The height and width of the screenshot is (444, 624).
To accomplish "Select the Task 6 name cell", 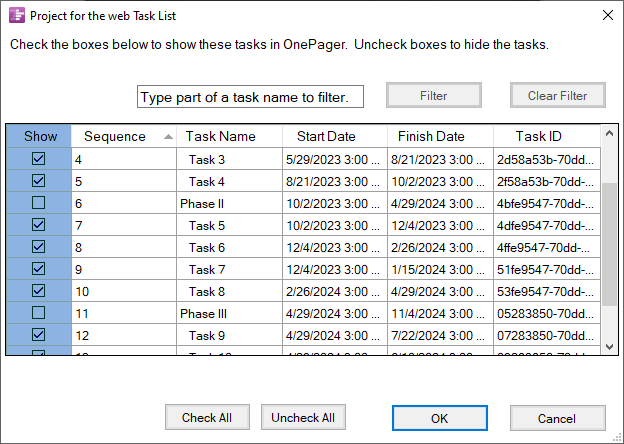I will coord(229,247).
